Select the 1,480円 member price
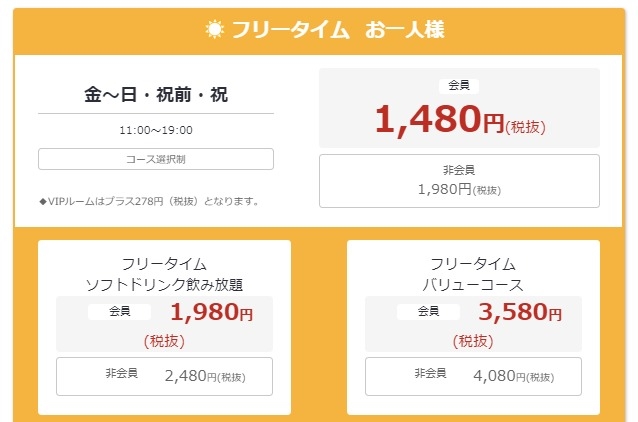The width and height of the screenshot is (638, 422). [x=439, y=120]
